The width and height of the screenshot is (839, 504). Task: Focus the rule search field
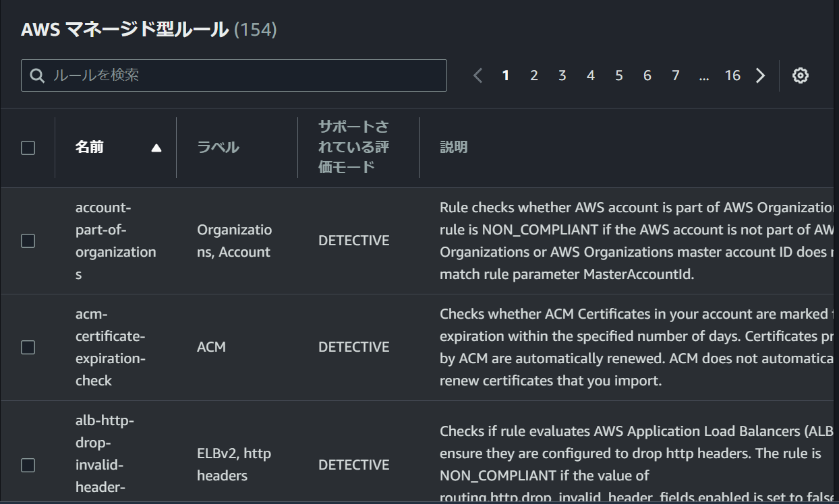point(234,75)
